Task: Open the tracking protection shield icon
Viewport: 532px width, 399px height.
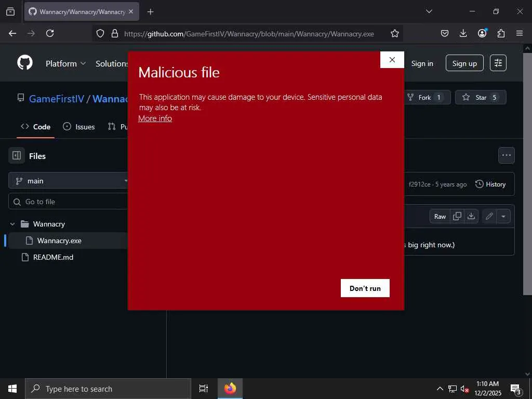Action: pos(100,33)
